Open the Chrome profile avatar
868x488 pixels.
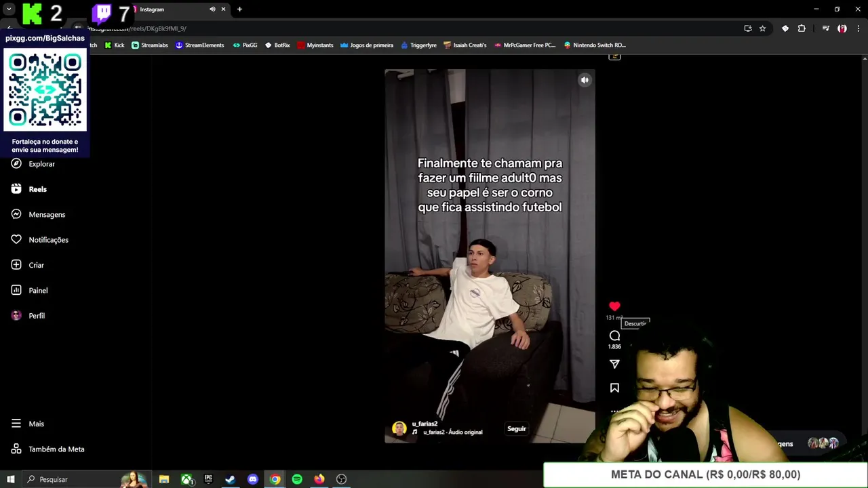[x=842, y=28]
